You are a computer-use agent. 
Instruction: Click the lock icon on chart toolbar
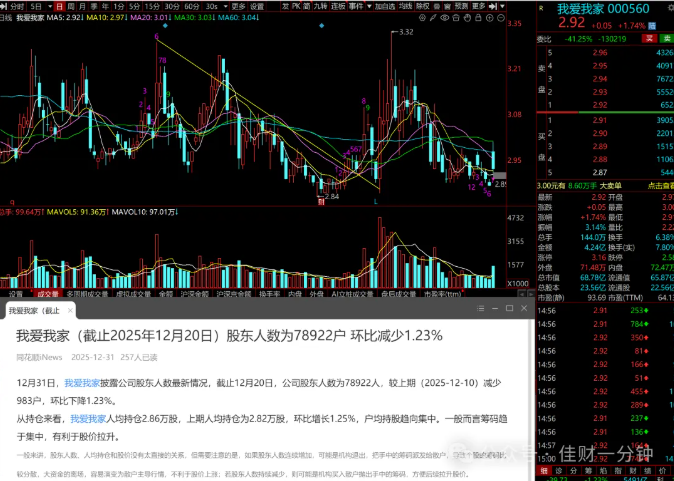coord(478,18)
